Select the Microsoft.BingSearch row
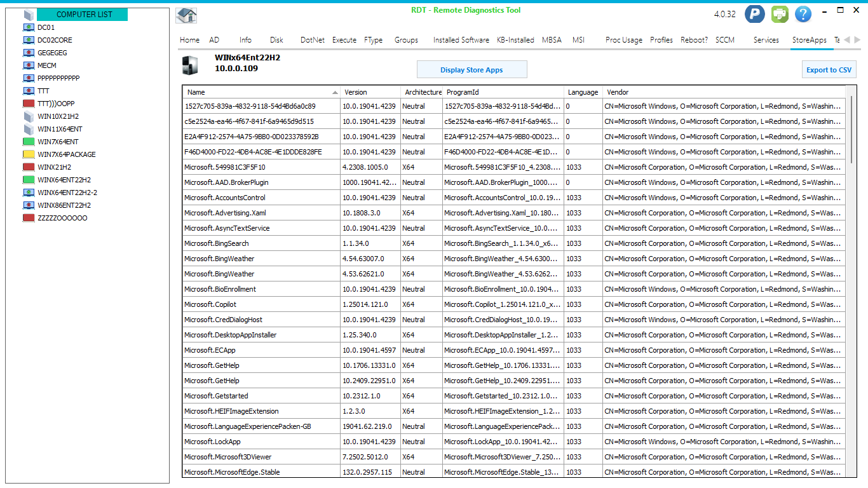868x488 pixels. click(x=514, y=243)
